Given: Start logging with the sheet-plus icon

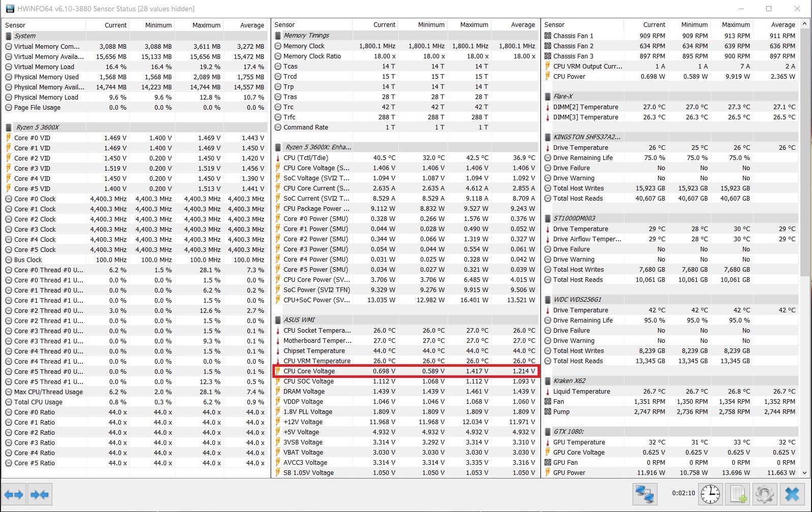Looking at the screenshot, I should (737, 494).
